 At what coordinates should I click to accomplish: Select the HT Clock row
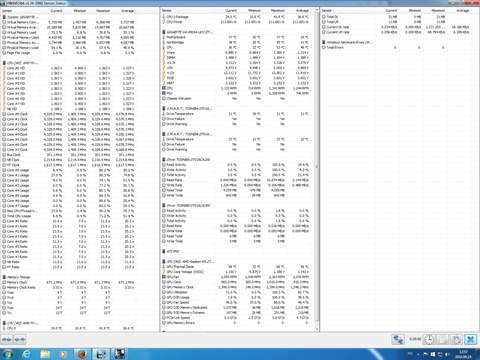[x=68, y=165]
